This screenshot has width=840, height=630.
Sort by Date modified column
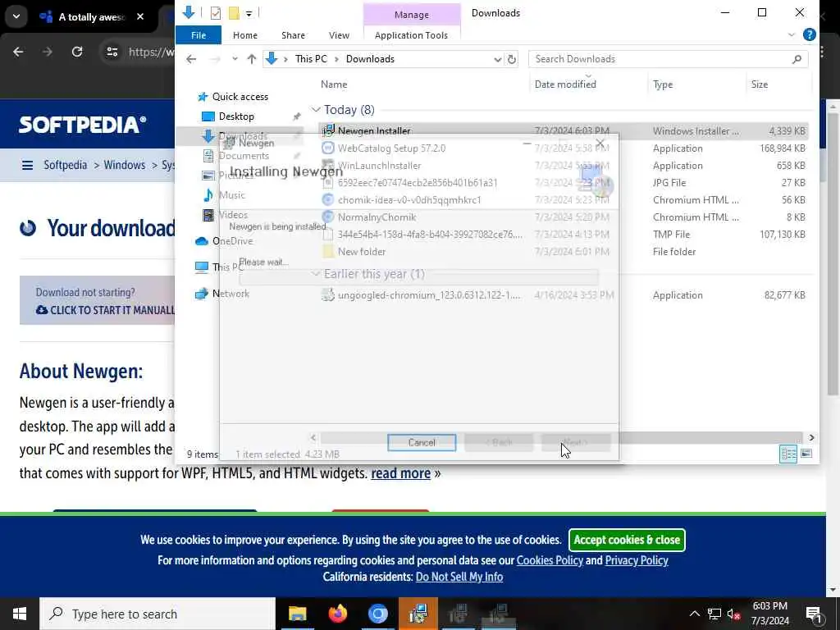click(565, 84)
